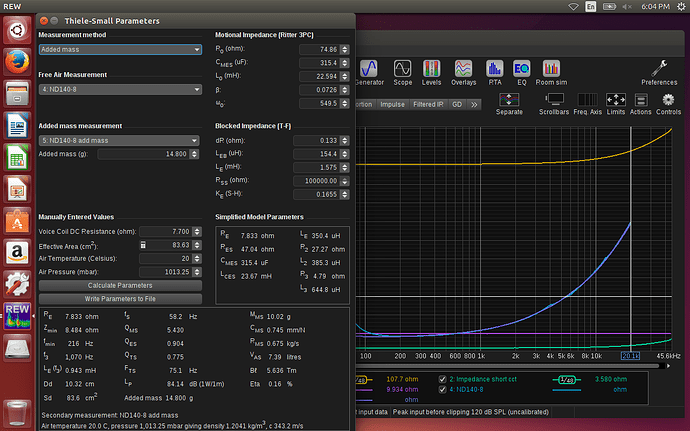
Task: Open the Overlays window
Action: [x=463, y=73]
